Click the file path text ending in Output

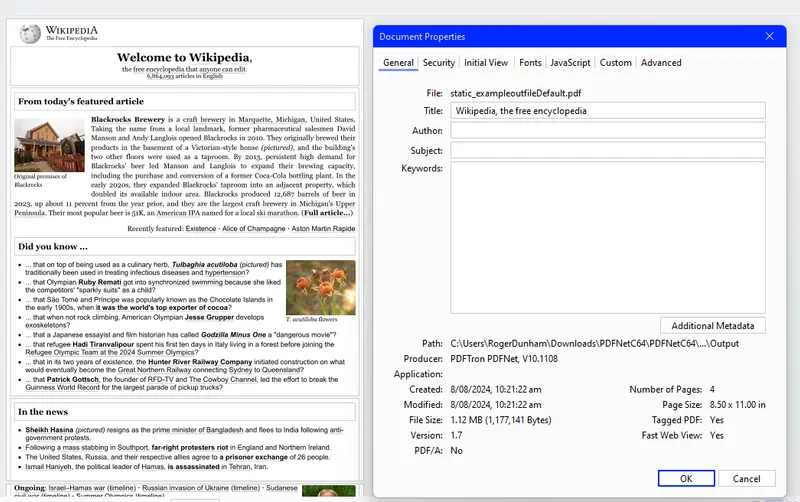pyautogui.click(x=594, y=343)
